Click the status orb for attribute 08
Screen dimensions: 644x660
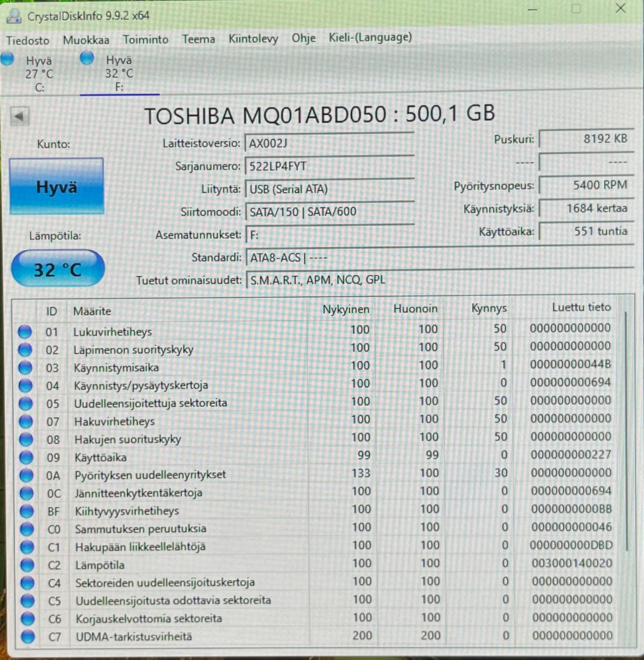point(26,439)
